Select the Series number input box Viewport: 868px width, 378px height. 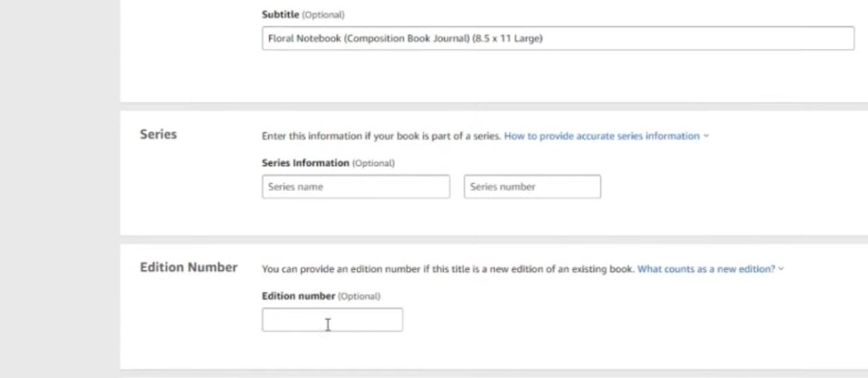point(532,187)
